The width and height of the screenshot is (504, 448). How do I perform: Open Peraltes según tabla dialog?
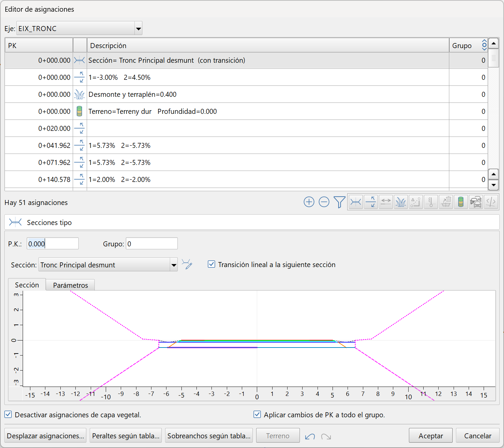coord(126,436)
